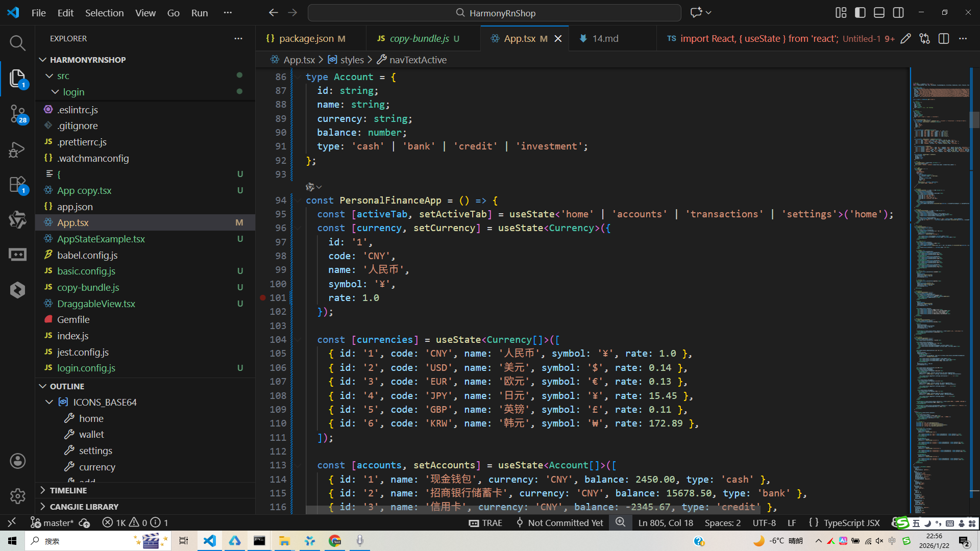Open the Accounts menu icon

17,461
